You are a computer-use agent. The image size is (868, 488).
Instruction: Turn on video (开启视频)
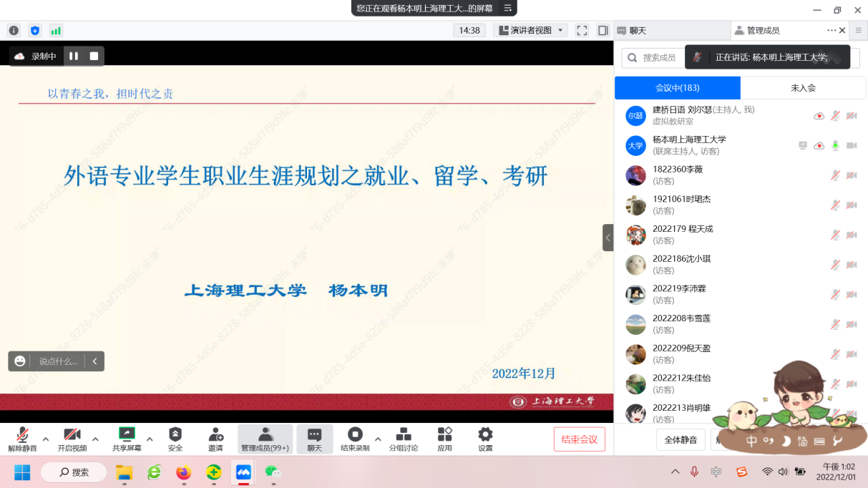click(72, 438)
